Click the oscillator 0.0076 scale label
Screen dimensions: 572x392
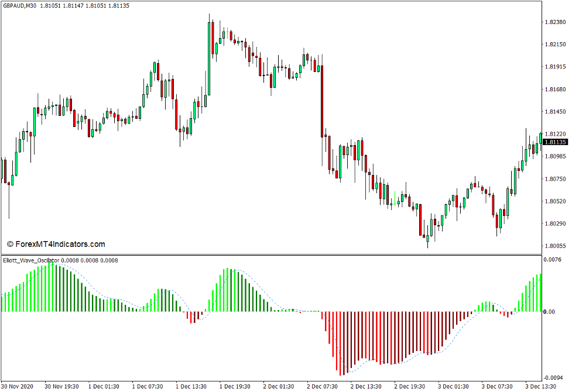[x=553, y=259]
